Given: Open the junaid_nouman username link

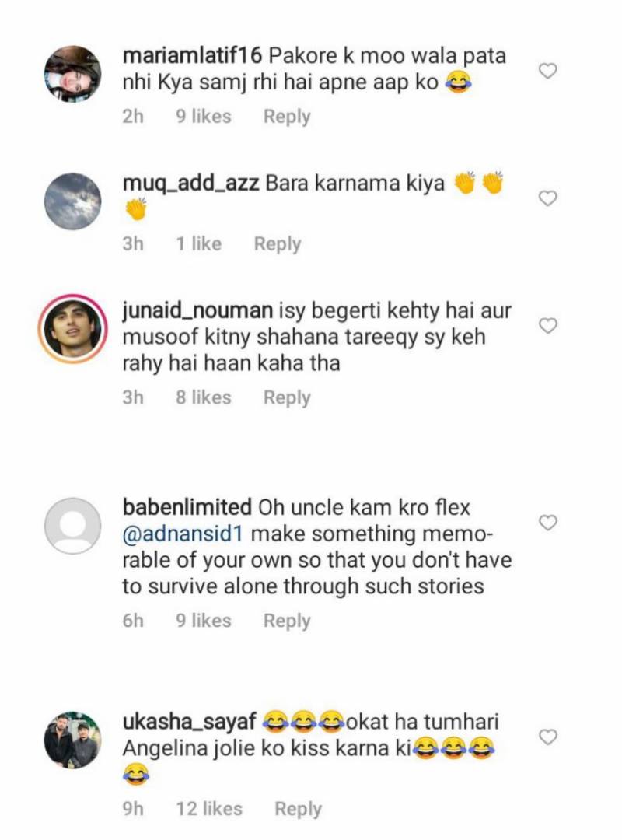Looking at the screenshot, I should [197, 310].
